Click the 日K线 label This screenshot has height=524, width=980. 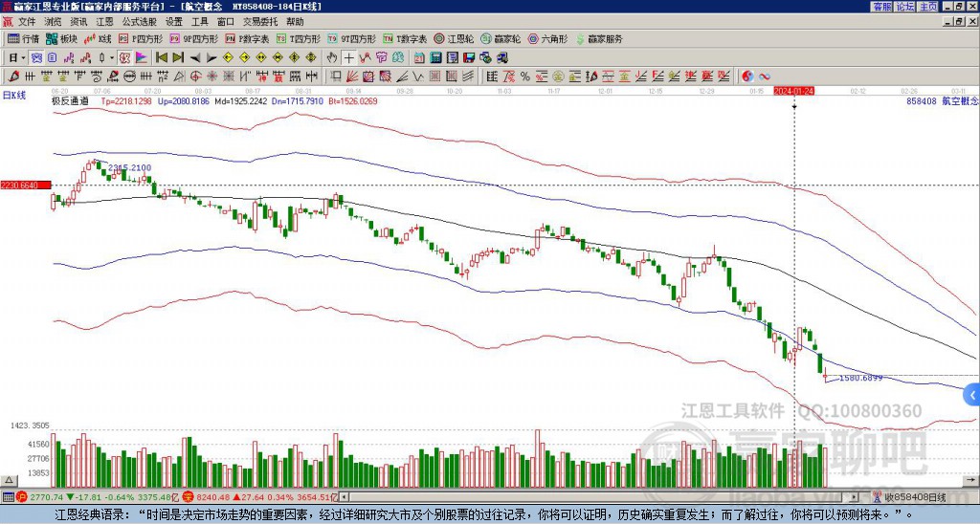point(13,96)
